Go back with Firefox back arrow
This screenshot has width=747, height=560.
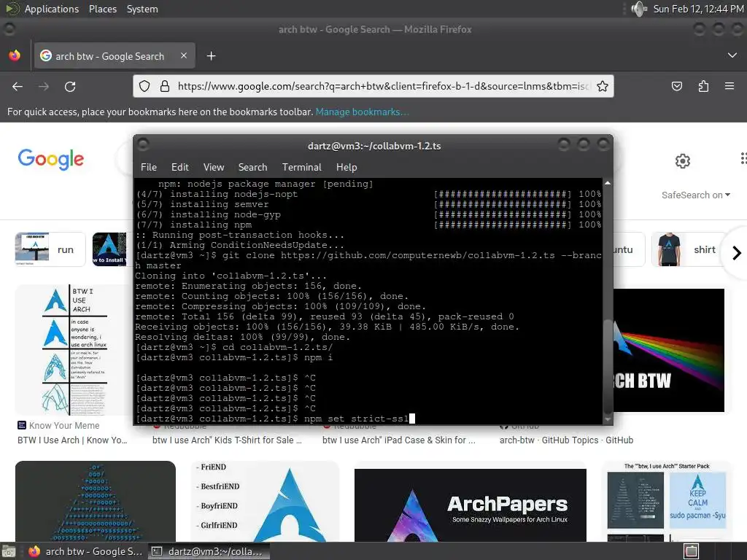(18, 87)
